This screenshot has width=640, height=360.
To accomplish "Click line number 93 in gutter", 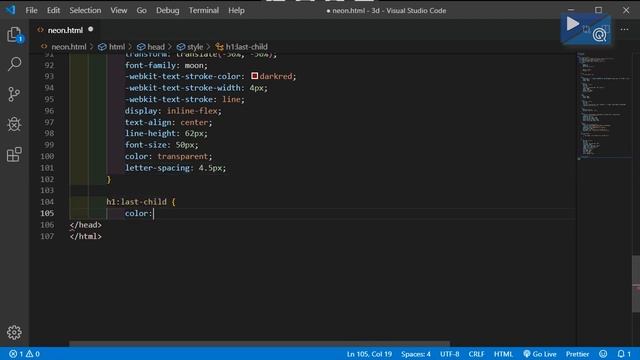I will (x=49, y=76).
